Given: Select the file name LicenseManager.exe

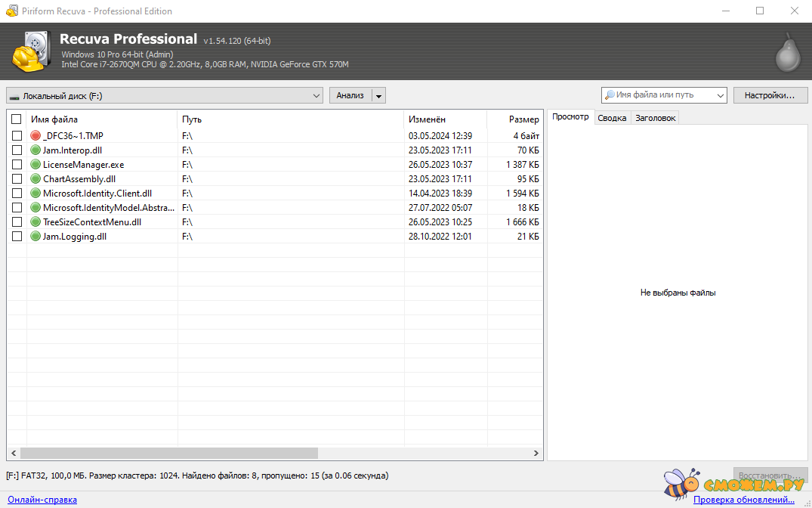Looking at the screenshot, I should [83, 165].
